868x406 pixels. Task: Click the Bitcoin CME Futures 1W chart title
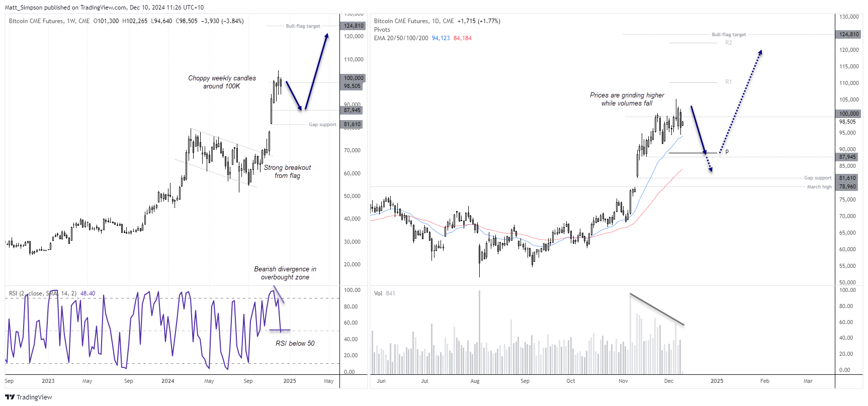point(49,21)
